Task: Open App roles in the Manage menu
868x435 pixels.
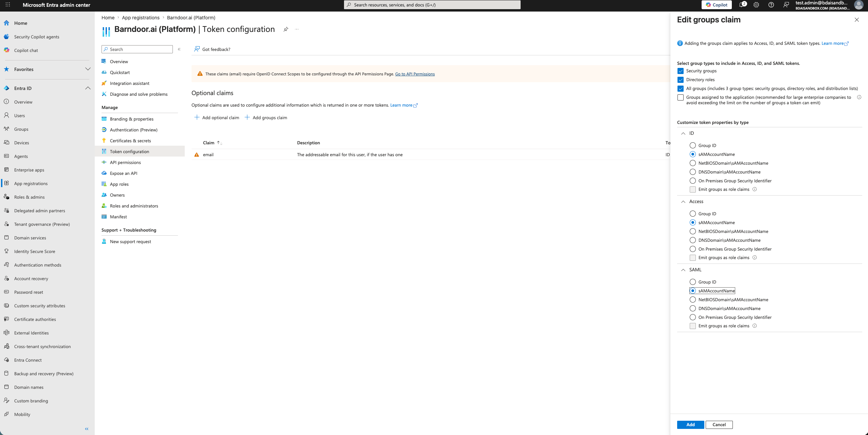Action: [x=119, y=184]
